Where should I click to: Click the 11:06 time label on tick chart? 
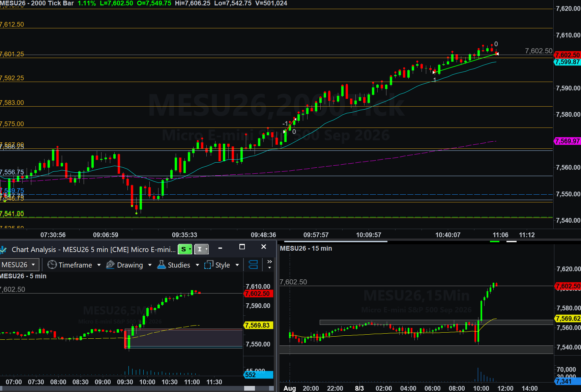[500, 235]
